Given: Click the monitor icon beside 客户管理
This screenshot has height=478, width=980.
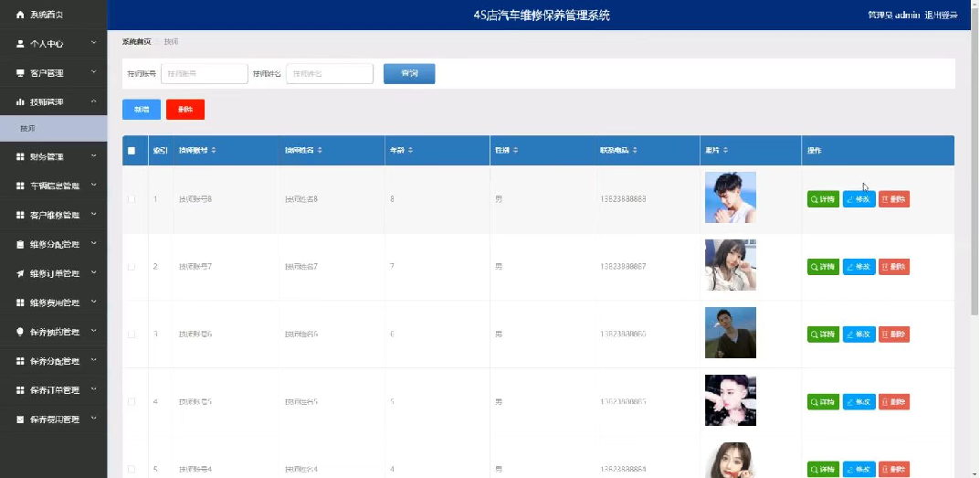Looking at the screenshot, I should click(20, 73).
